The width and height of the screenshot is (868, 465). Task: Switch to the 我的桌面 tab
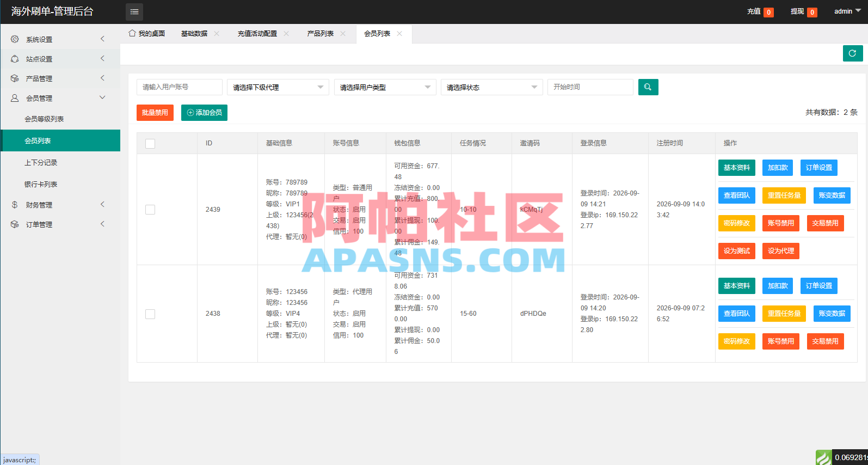[146, 34]
